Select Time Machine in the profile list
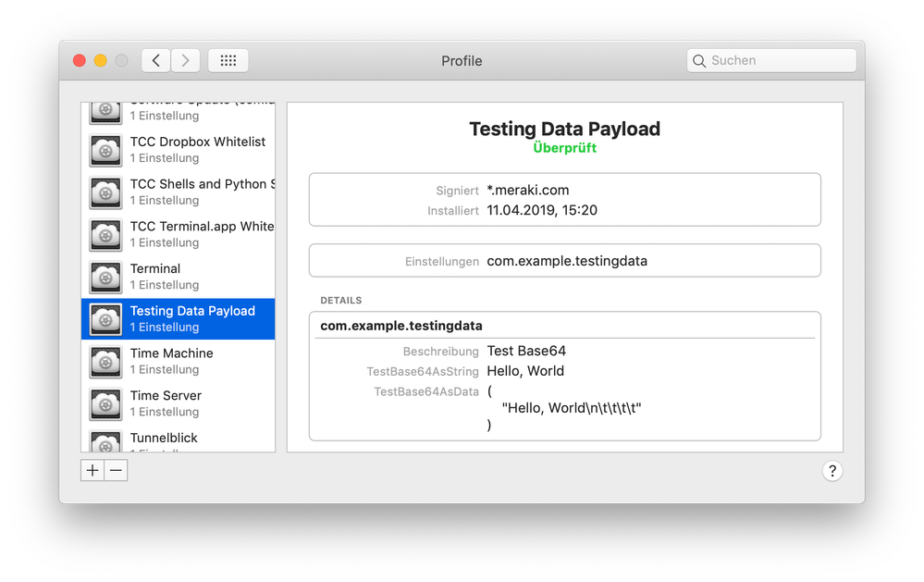924x582 pixels. (172, 353)
